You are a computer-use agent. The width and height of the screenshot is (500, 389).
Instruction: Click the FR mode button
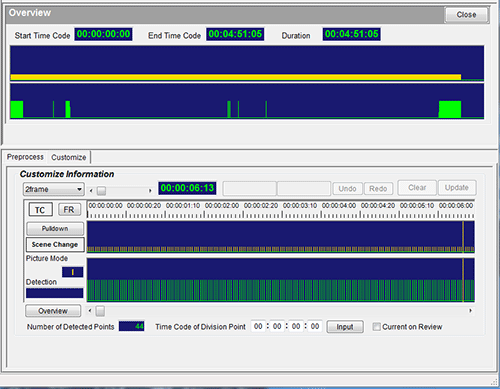69,210
